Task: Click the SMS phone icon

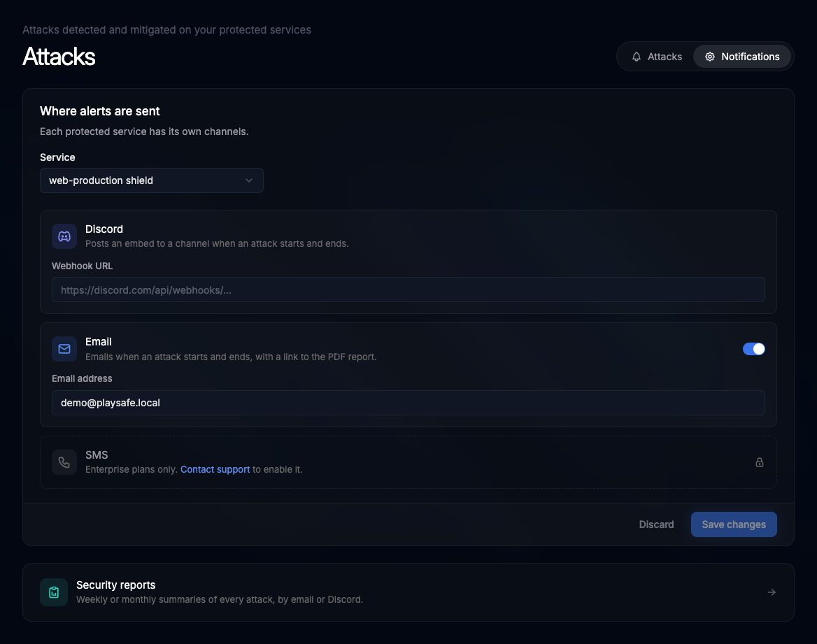Action: [x=64, y=462]
